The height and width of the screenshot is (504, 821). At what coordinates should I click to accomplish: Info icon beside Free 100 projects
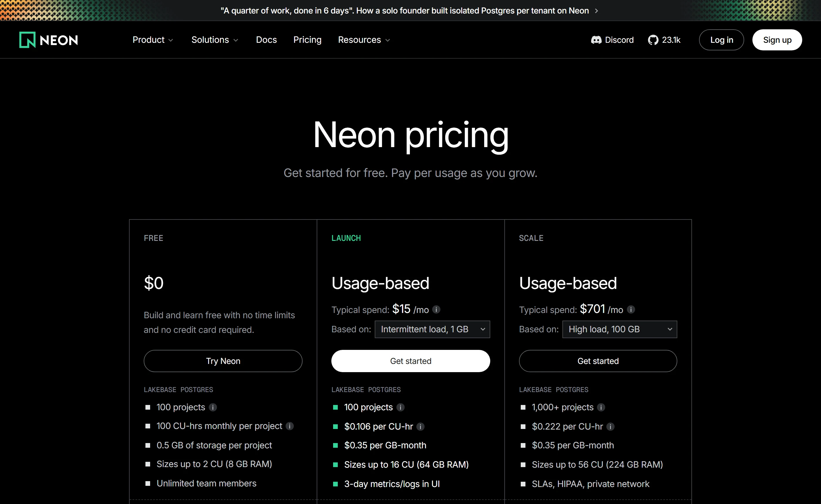coord(213,407)
